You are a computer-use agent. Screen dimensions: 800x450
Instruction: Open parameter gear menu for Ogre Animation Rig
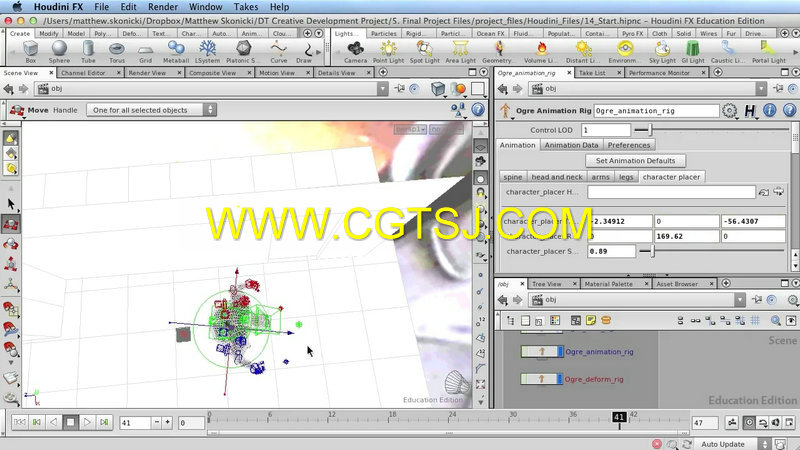click(730, 110)
